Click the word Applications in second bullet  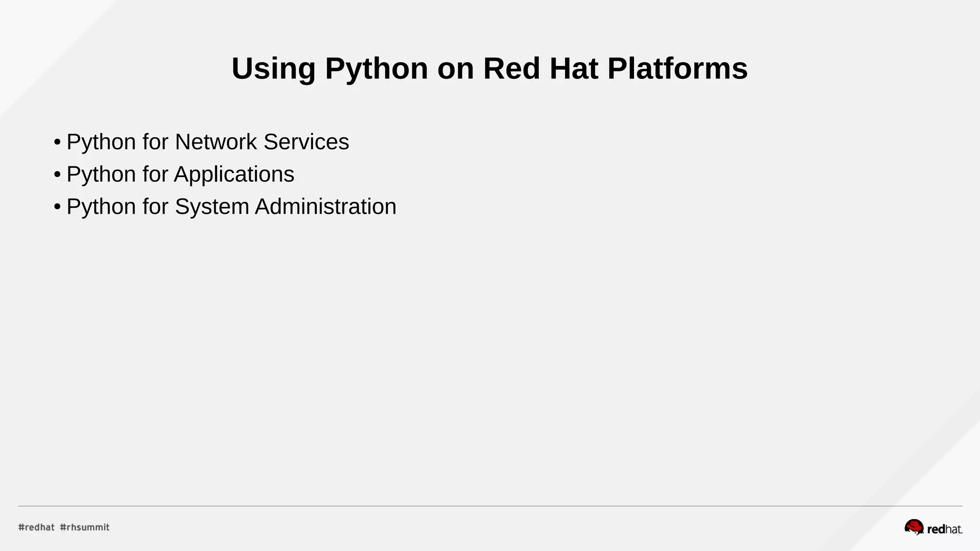[234, 174]
